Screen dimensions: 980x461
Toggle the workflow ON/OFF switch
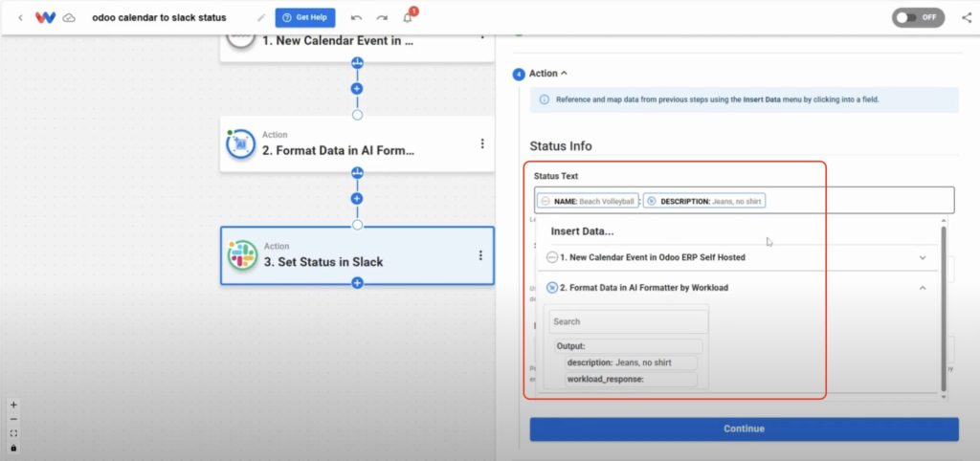tap(918, 17)
